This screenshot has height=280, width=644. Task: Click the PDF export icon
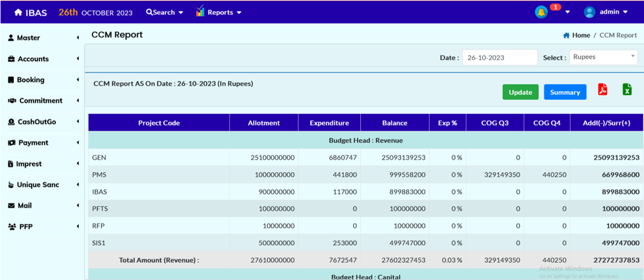[603, 89]
